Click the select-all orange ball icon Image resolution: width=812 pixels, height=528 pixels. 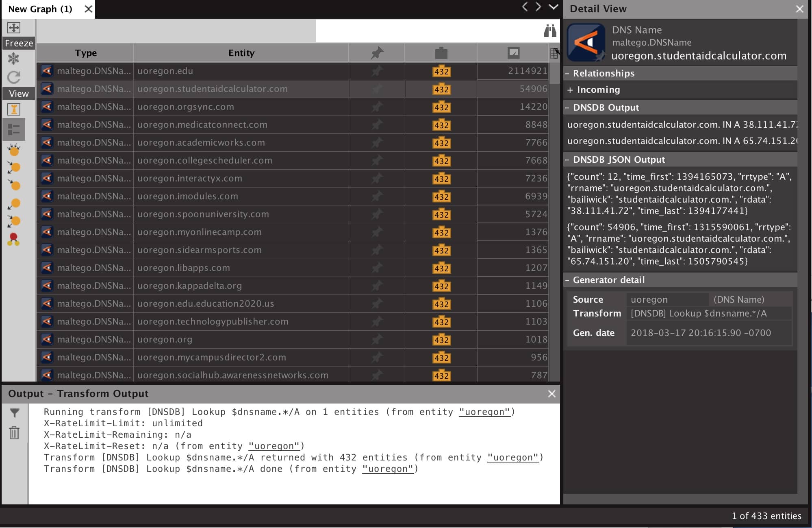point(14,150)
